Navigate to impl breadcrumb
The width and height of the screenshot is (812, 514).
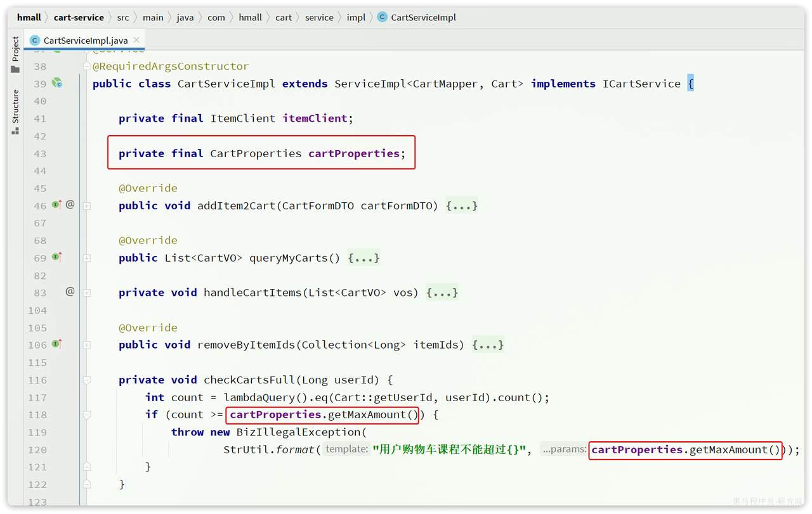[356, 17]
